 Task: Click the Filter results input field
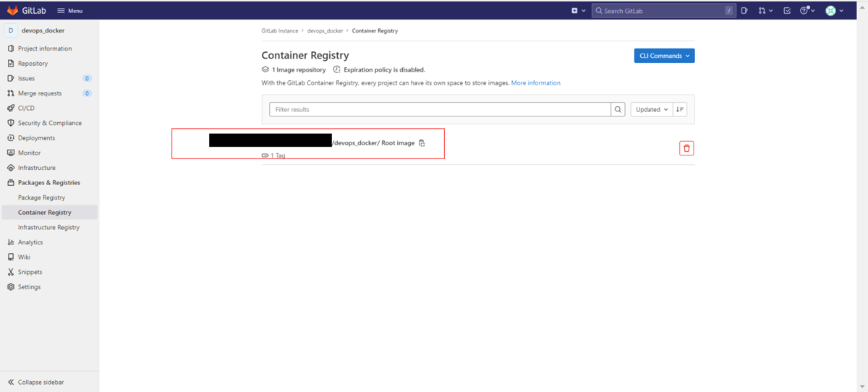440,109
